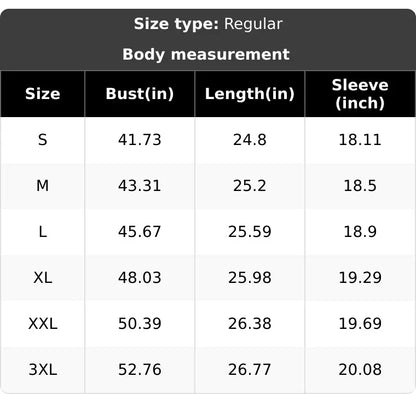416x394 pixels.
Task: Click the size S row label
Action: [x=43, y=140]
